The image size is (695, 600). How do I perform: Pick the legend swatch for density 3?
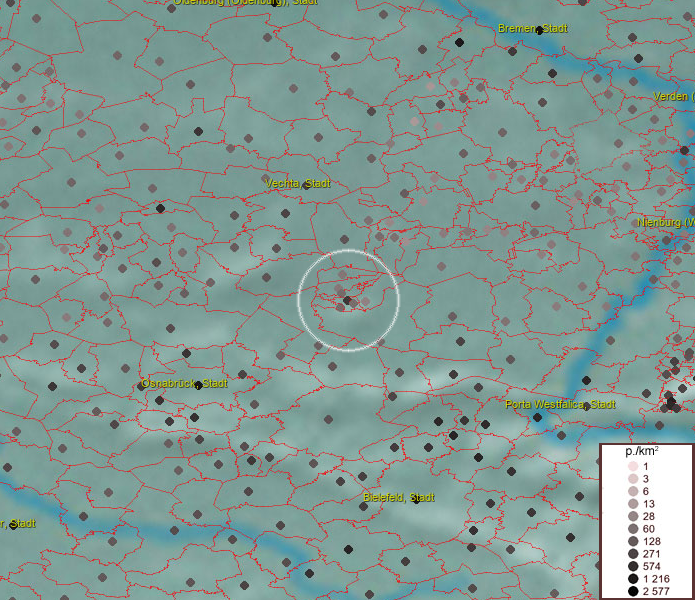click(633, 479)
